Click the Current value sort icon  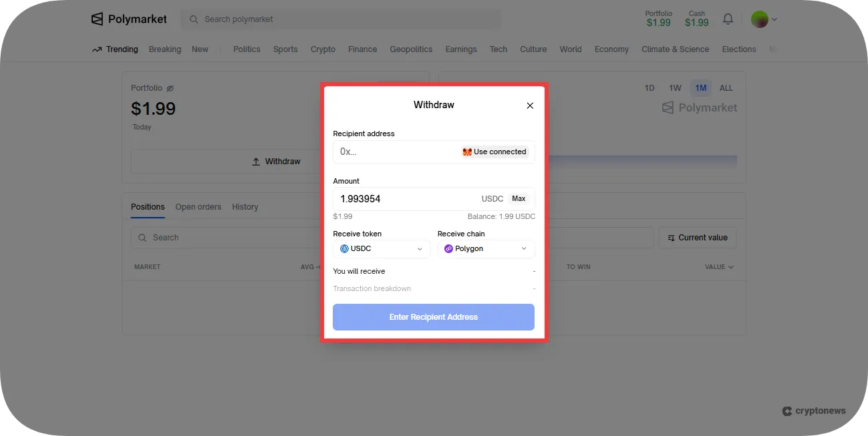coord(671,238)
